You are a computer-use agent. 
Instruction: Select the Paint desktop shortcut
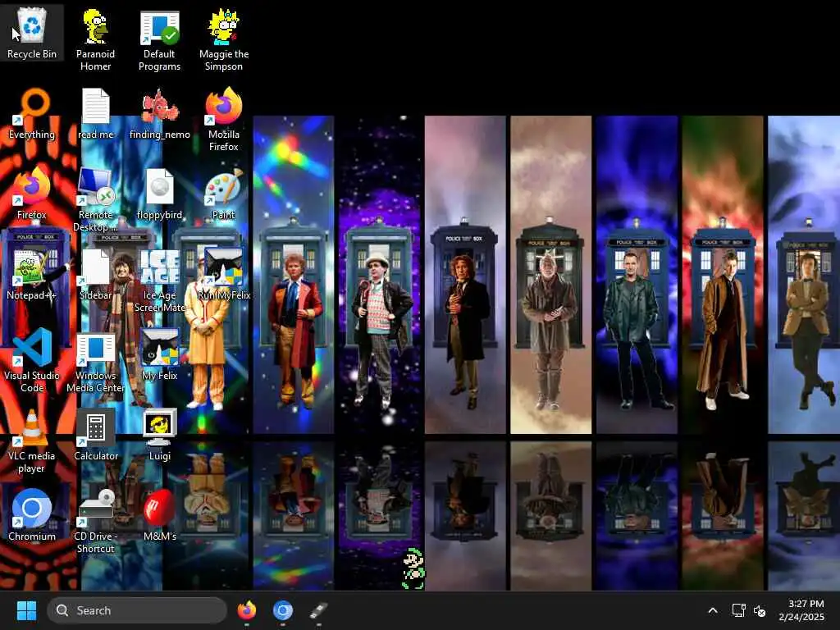click(x=223, y=194)
